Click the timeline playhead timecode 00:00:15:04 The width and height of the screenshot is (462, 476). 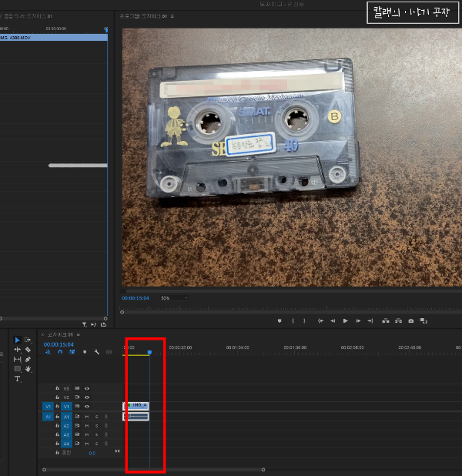[59, 344]
